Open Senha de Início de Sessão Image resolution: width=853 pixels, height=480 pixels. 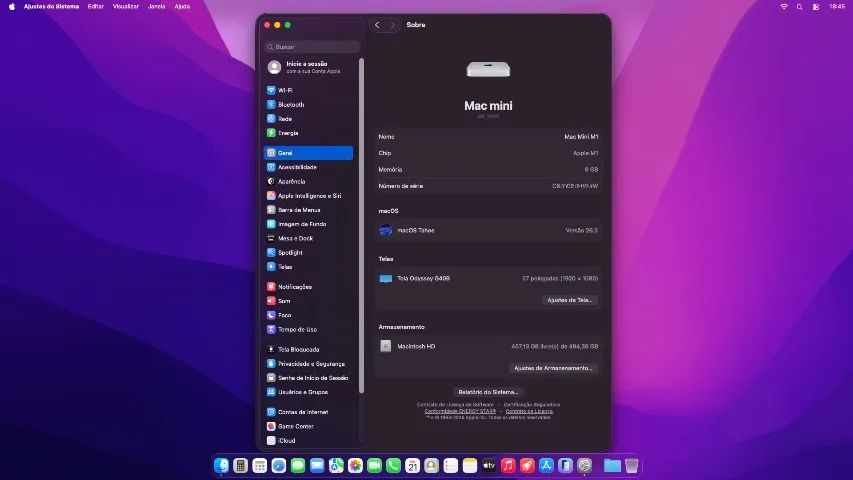click(x=308, y=378)
